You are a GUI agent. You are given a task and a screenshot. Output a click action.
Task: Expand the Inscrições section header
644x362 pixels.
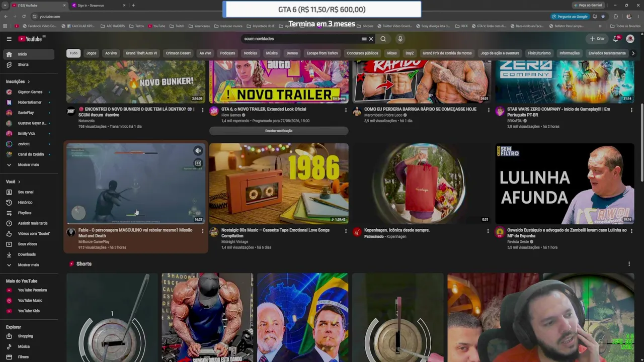(18, 81)
